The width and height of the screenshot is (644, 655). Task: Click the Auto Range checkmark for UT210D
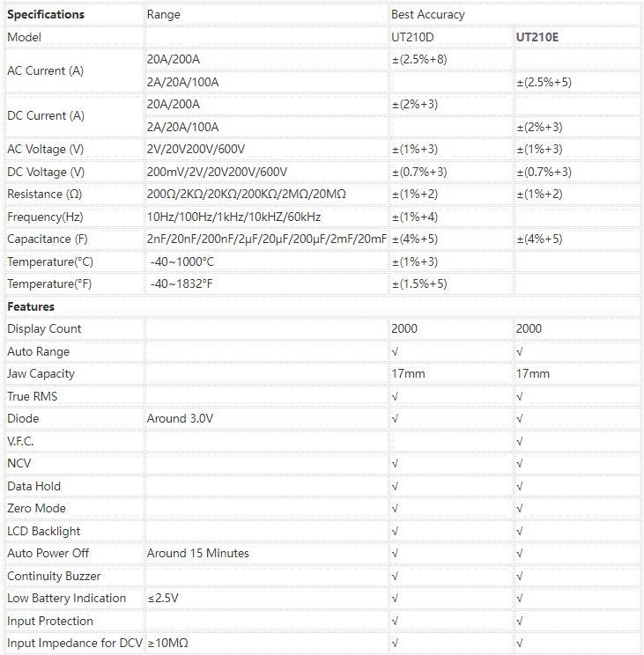[395, 352]
